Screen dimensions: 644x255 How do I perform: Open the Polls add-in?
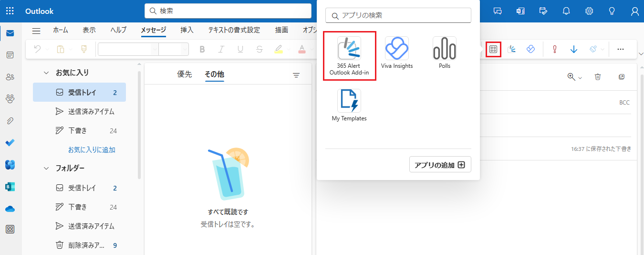point(444,53)
